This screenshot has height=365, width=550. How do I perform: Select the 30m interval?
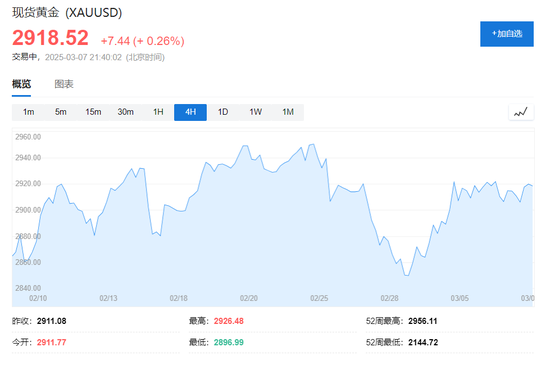pyautogui.click(x=126, y=112)
